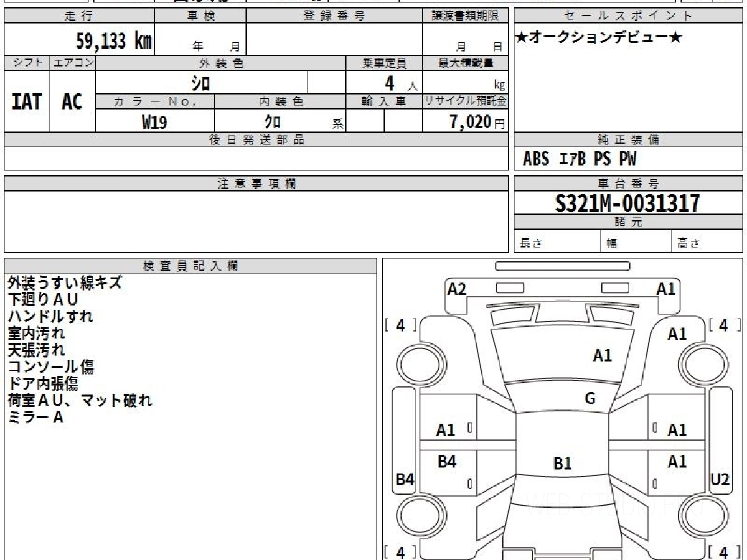This screenshot has width=747, height=560.
Task: Click the エアコン header cell
Action: pos(73,63)
